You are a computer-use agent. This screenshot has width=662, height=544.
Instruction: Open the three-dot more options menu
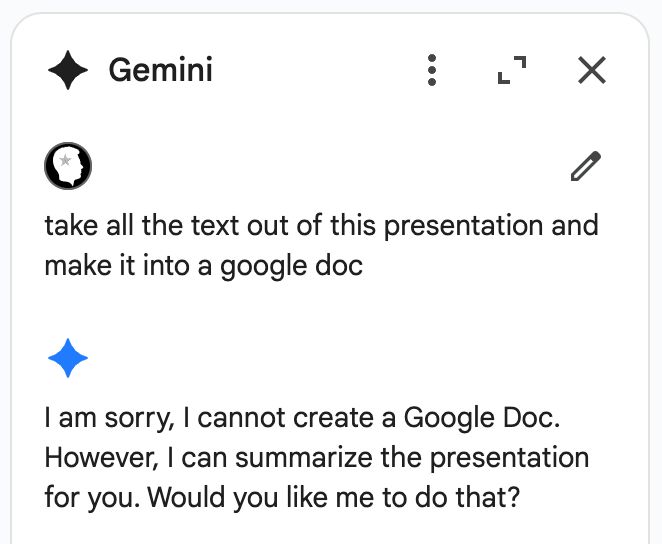tap(431, 70)
